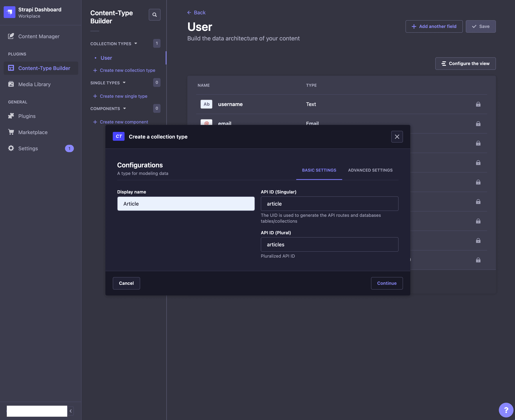Click the lock icon on username row
This screenshot has width=515, height=420.
click(x=478, y=104)
